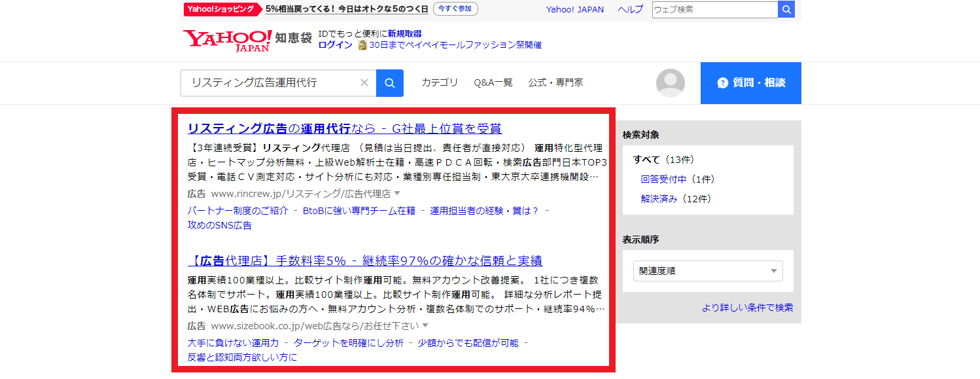Open the user avatar profile icon

pos(671,83)
